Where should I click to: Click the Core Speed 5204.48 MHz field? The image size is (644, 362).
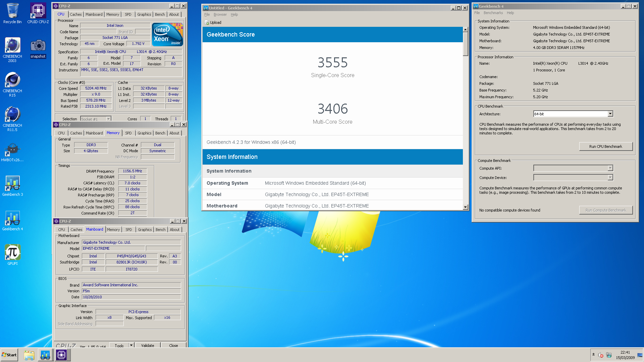point(96,88)
